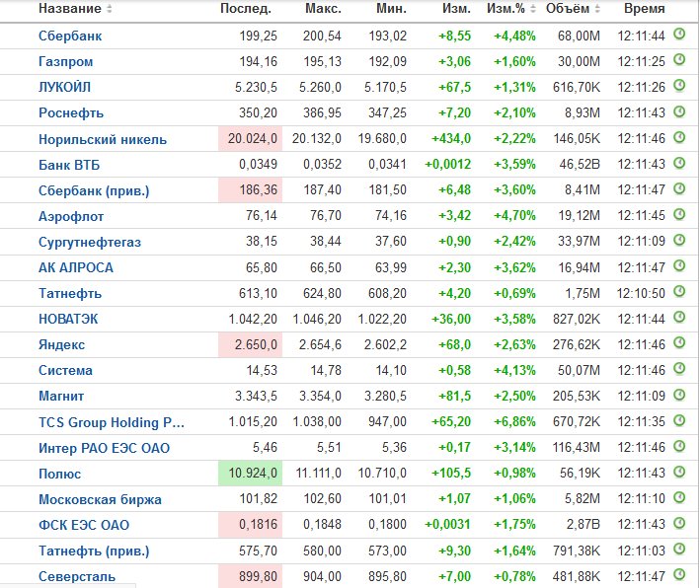
Task: Click the clock icon in Сбербанк row
Action: point(679,34)
